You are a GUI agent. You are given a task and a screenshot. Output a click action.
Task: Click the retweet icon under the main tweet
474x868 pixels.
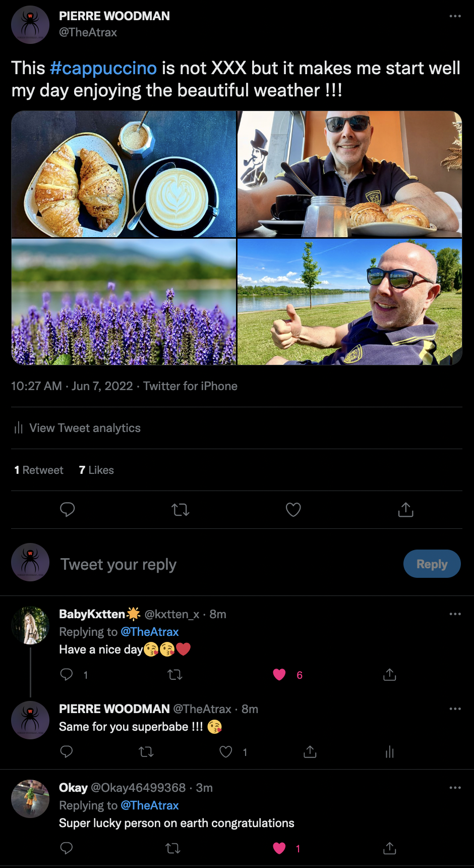click(181, 510)
